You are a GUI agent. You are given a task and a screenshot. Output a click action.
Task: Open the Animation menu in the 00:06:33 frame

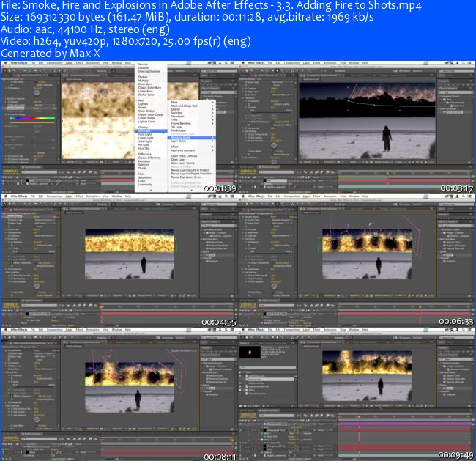(330, 196)
